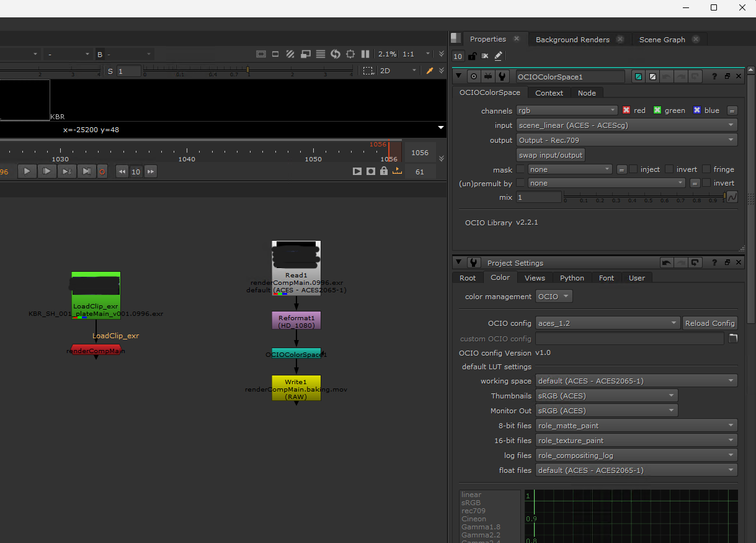The image size is (756, 543).
Task: Click the horizontal-lines scanline icon in viewer
Action: 321,54
